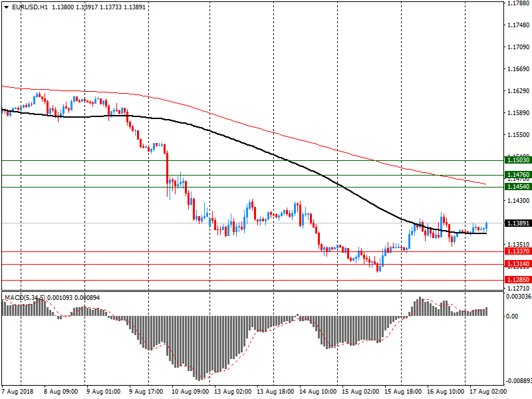The height and width of the screenshot is (399, 532).
Task: Select the 1.14540 green price level label
Action: coord(518,187)
